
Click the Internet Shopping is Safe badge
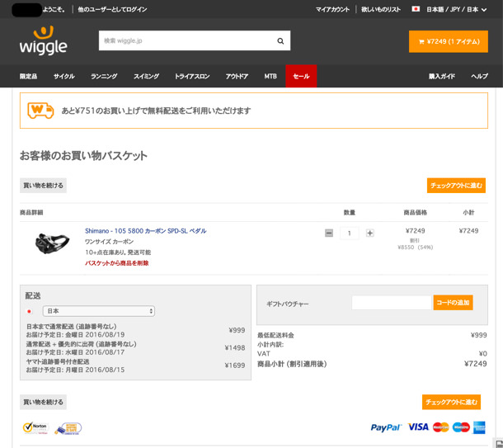(68, 428)
